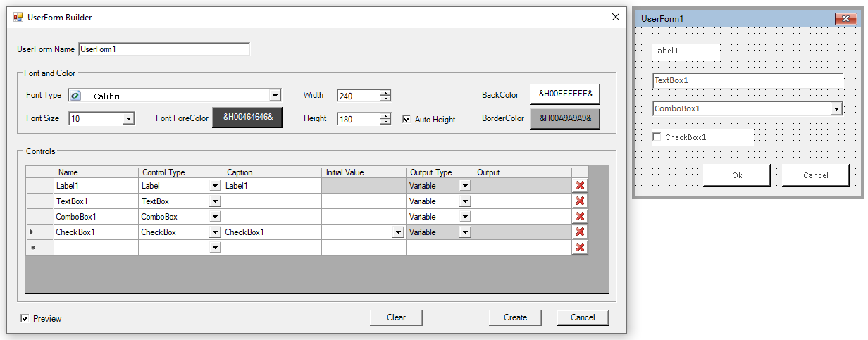Screen dimensions: 868x340
Task: Close the UserForm Builder dialog
Action: 615,17
